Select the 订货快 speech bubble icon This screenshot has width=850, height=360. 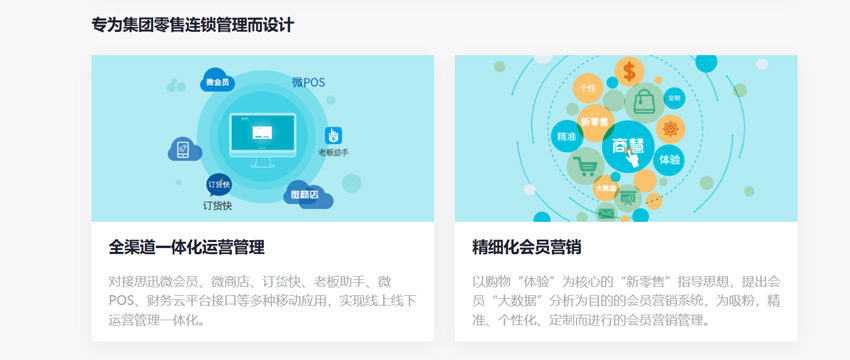click(x=218, y=185)
